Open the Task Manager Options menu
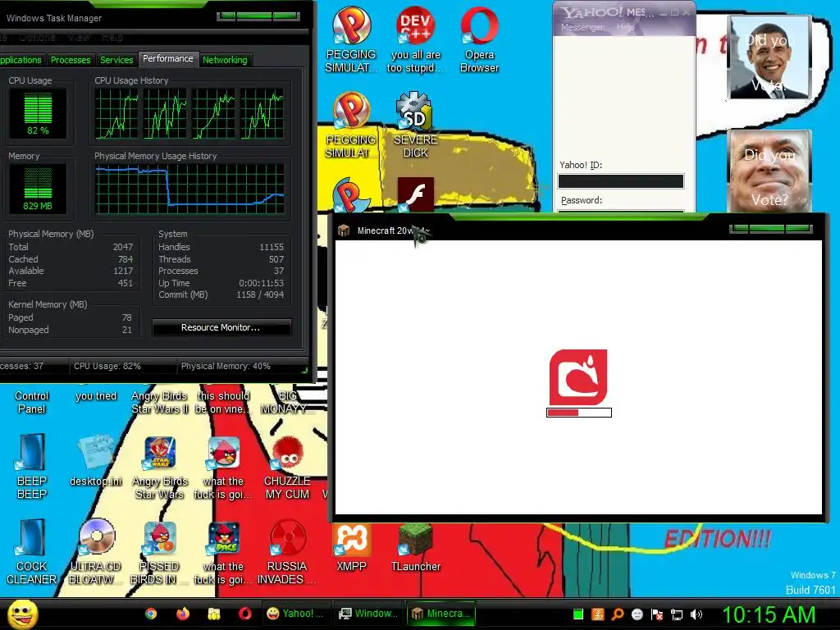840x630 pixels. click(x=37, y=38)
